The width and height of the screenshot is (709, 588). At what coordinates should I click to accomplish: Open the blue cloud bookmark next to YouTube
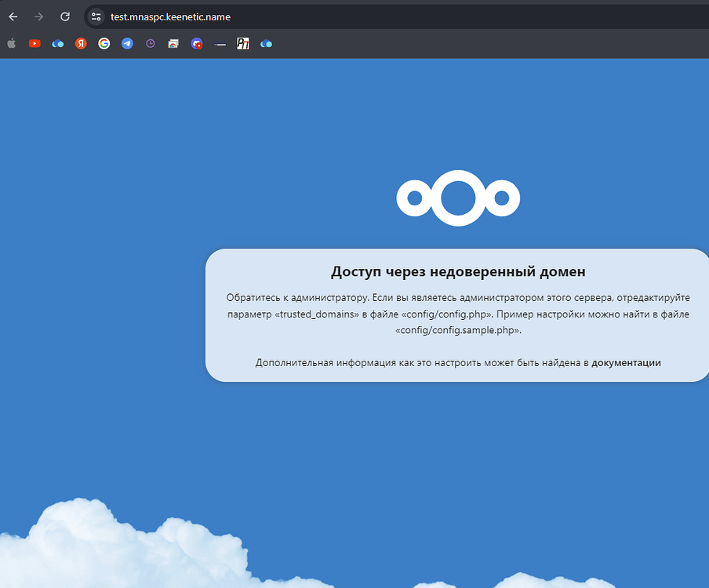57,44
